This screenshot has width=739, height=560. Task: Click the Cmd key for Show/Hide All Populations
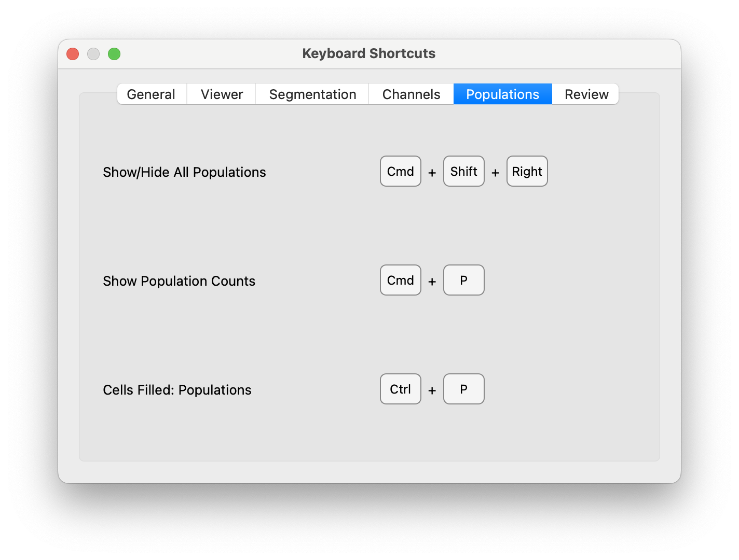tap(400, 171)
